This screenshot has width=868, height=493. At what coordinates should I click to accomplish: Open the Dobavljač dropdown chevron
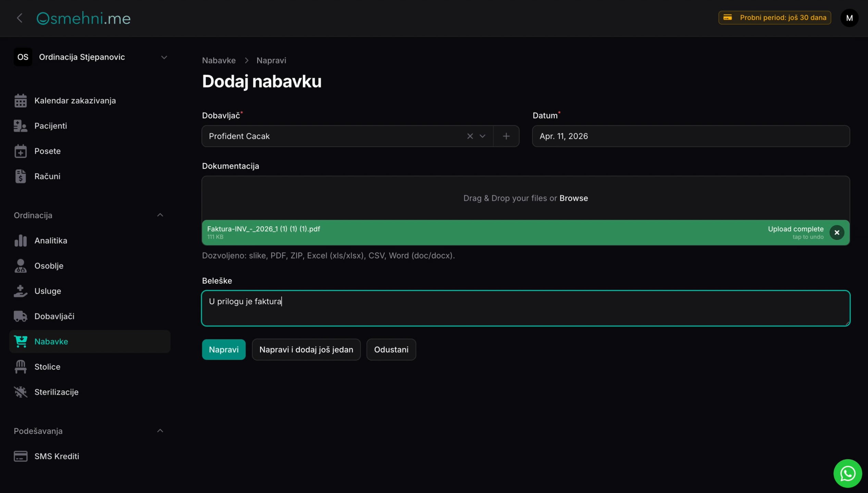click(482, 136)
